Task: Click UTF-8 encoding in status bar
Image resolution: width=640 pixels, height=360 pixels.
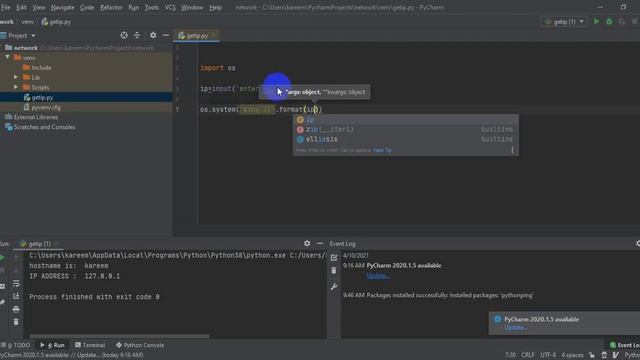Action: [x=548, y=355]
